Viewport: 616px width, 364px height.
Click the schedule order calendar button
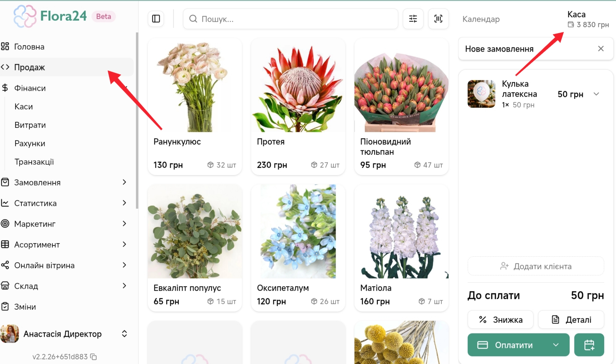pos(589,345)
